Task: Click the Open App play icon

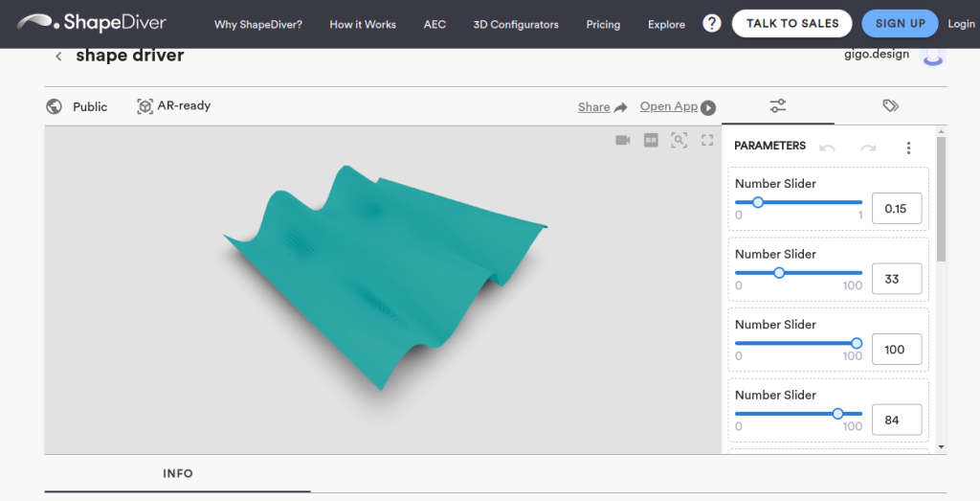Action: point(708,107)
